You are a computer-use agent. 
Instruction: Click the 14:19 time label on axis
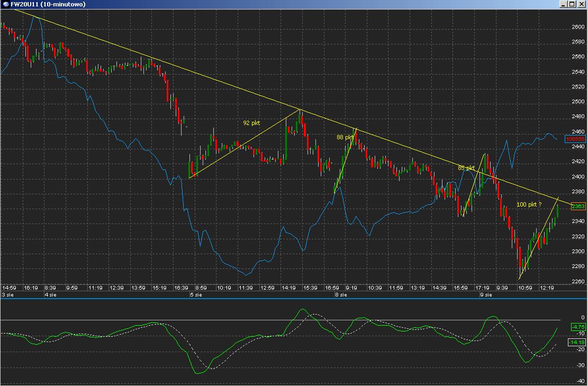tap(288, 288)
